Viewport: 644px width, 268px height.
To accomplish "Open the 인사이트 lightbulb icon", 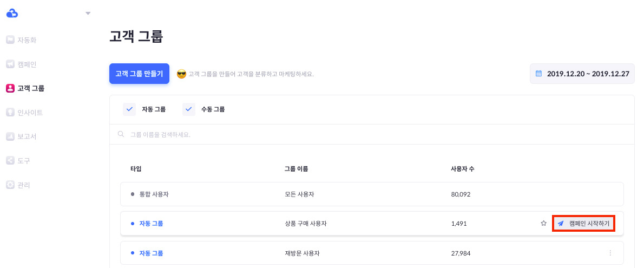I will (10, 112).
